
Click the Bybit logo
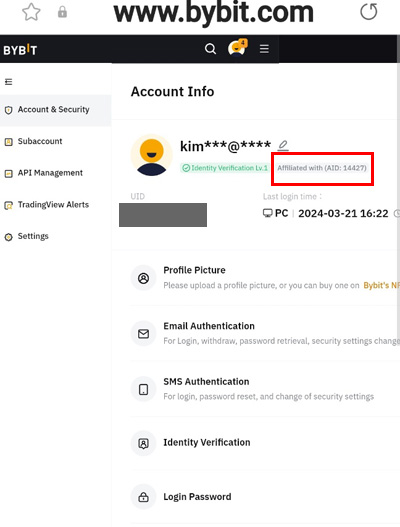pos(20,50)
